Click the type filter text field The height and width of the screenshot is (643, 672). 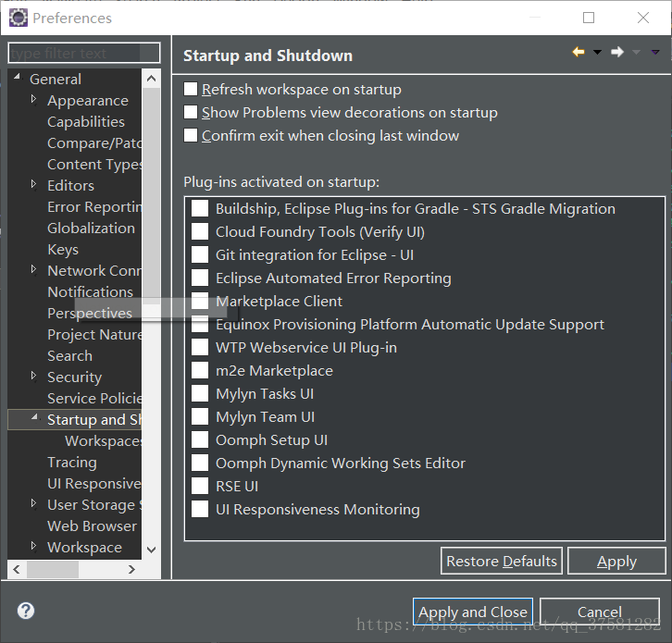click(84, 53)
